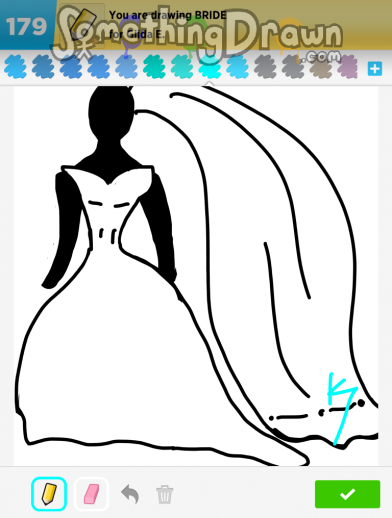Add more colors with the blue plus icon
Viewport: 392px width, 518px height.
375,69
